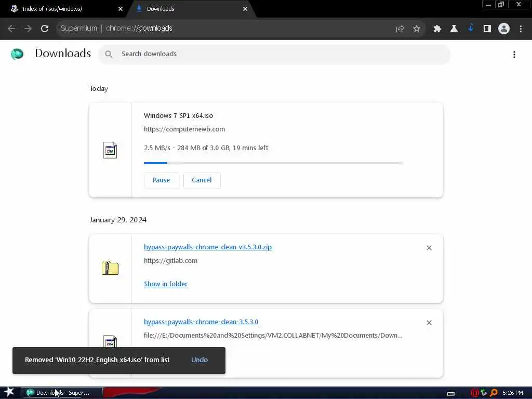Open the experiments flask icon

[454, 29]
